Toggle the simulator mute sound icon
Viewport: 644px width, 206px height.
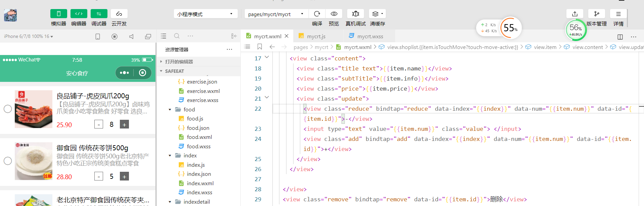[131, 37]
